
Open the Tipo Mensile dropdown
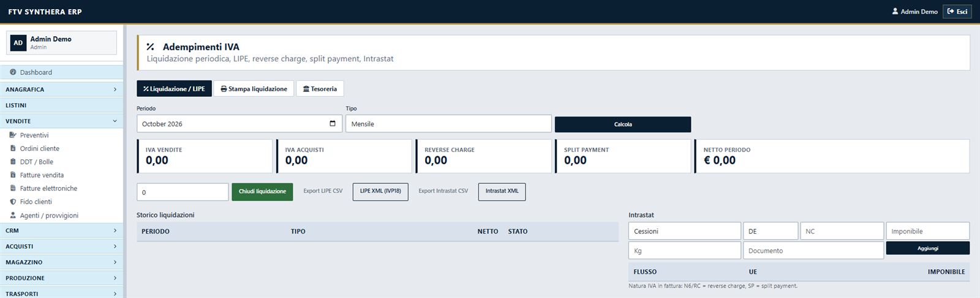point(448,123)
